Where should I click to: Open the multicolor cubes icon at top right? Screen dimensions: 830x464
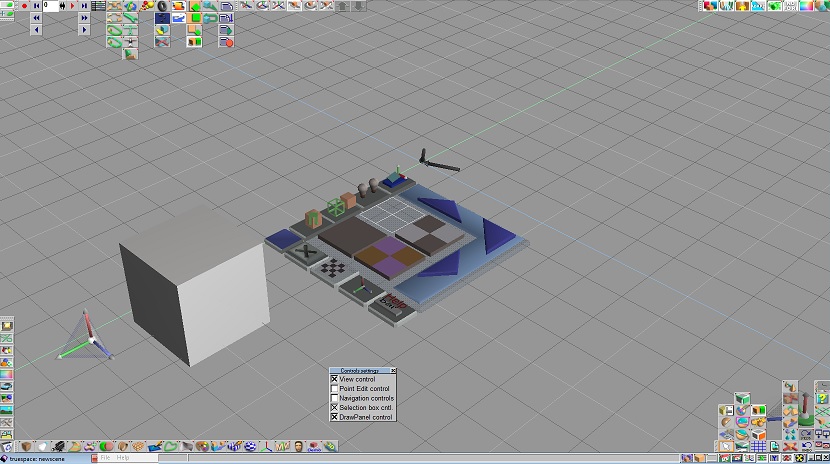[x=710, y=6]
